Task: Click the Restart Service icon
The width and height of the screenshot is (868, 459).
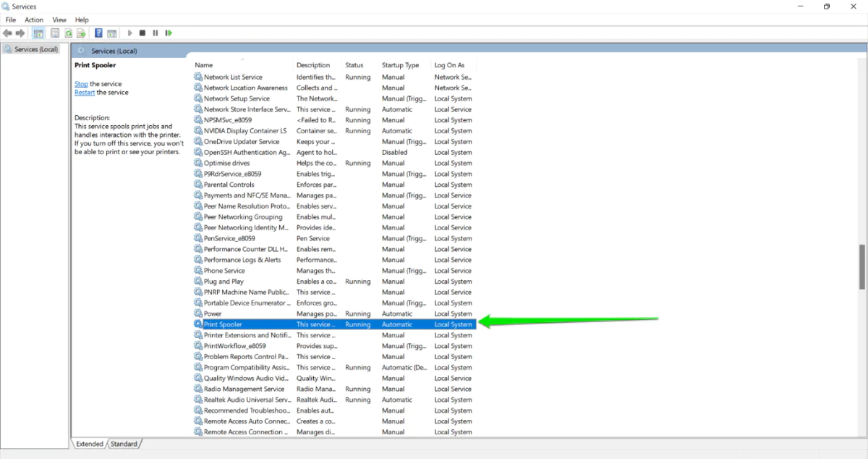Action: [167, 33]
